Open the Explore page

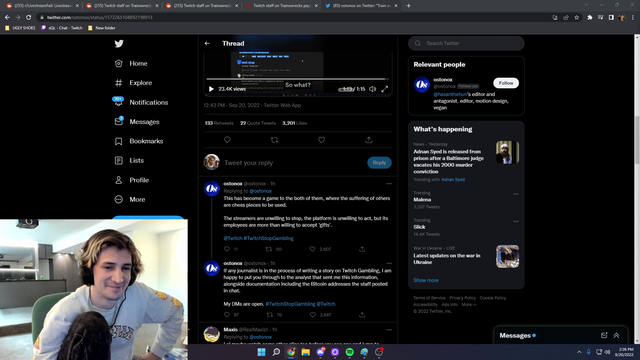(133, 83)
